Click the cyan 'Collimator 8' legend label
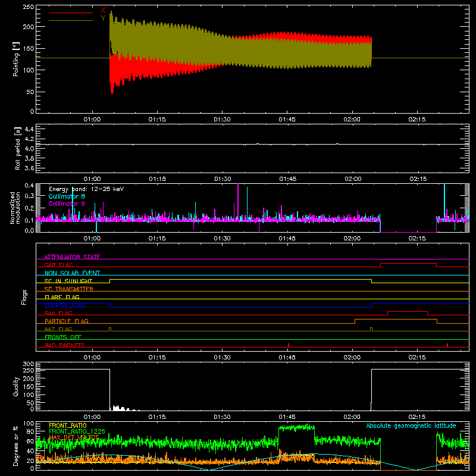The image size is (476, 476). [67, 196]
